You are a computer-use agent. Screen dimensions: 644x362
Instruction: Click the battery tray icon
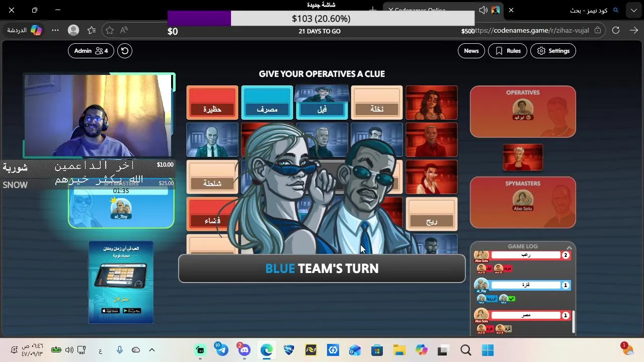(56, 350)
